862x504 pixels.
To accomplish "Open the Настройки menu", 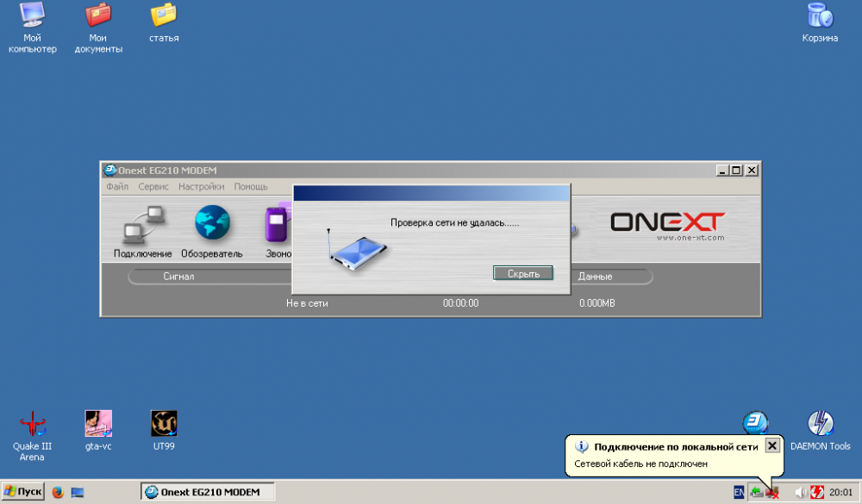I will tap(201, 187).
